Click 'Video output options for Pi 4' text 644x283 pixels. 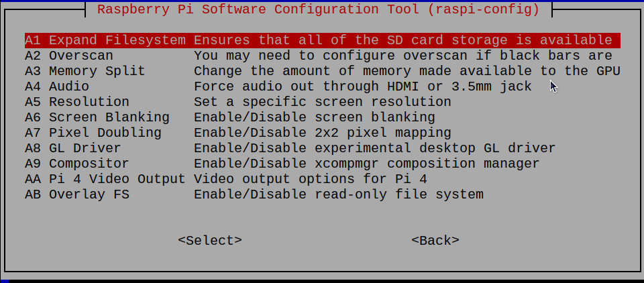(x=310, y=179)
